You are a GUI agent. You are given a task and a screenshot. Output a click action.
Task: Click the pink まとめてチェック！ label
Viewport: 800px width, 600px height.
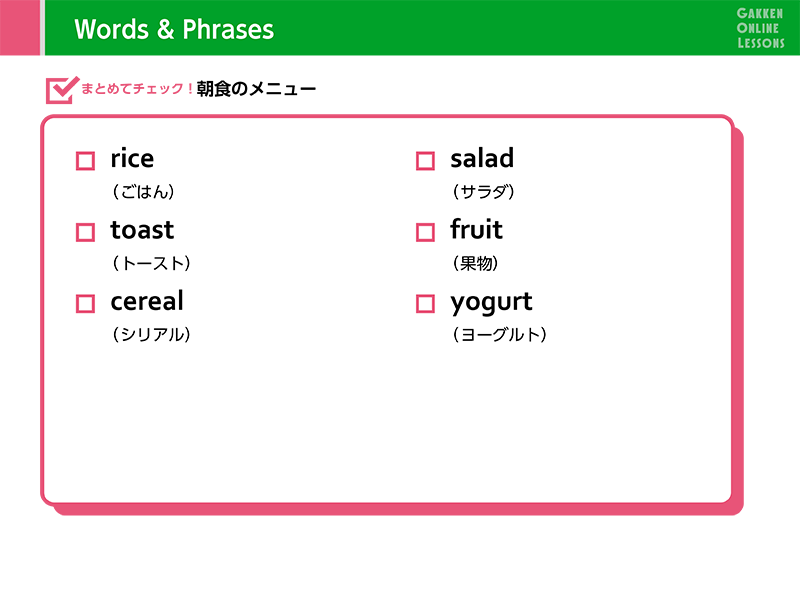(137, 90)
